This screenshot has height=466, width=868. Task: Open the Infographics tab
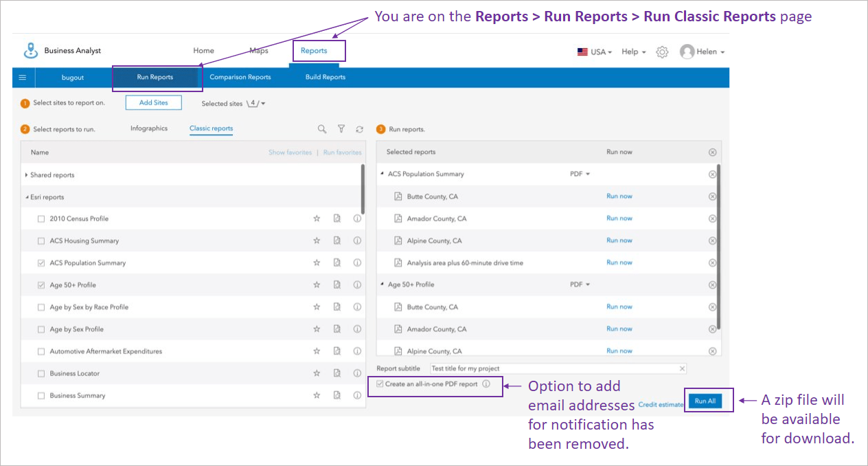[149, 129]
